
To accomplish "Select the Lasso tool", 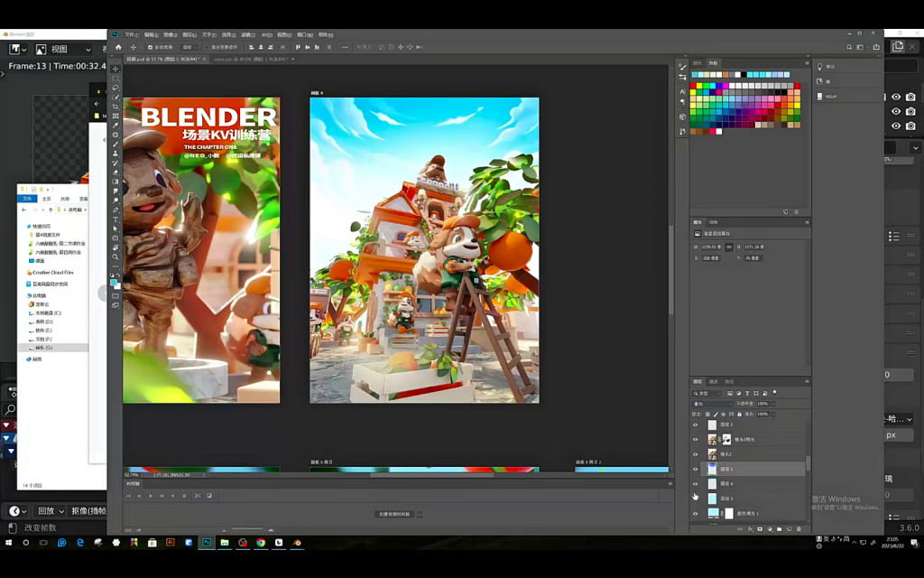I will click(x=115, y=88).
